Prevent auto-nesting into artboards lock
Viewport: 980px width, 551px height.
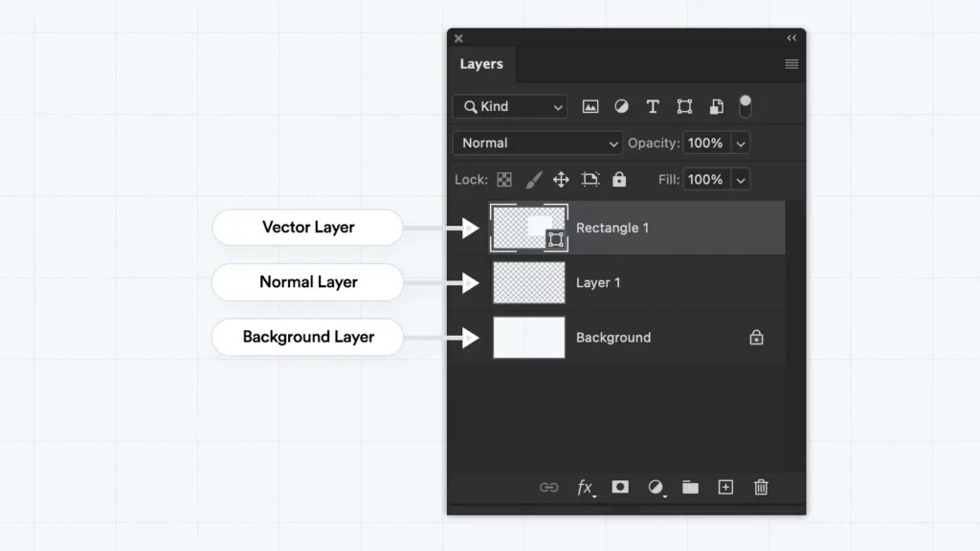coord(590,180)
